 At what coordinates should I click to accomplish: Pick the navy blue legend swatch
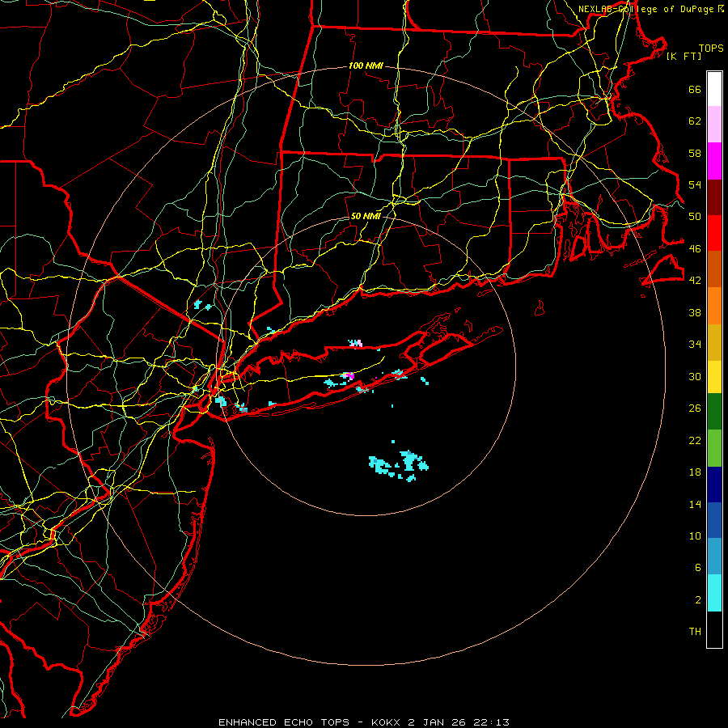coord(714,485)
